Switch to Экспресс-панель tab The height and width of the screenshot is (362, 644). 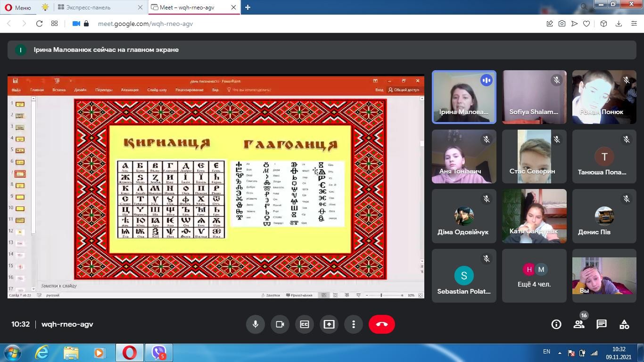[100, 8]
